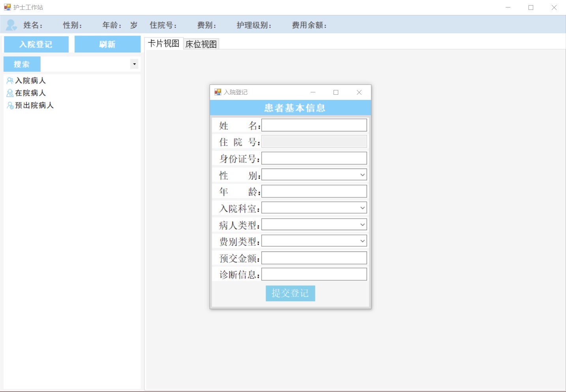Maximize the 入院登记 dialog window
This screenshot has width=566, height=392.
pos(336,92)
